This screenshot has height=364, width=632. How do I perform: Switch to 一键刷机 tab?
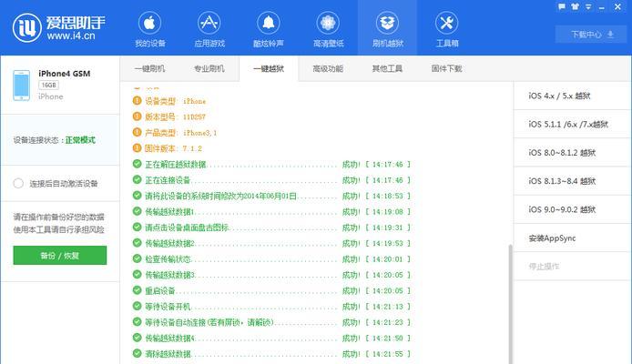(x=149, y=68)
